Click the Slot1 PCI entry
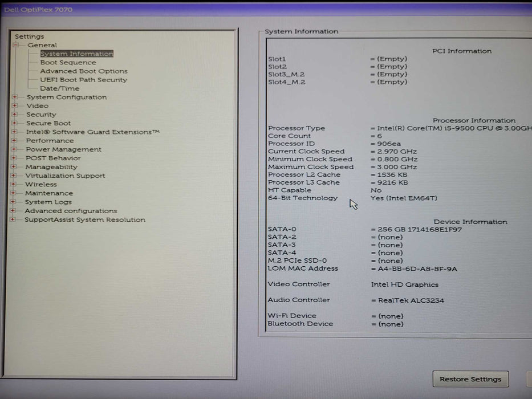The height and width of the screenshot is (399, 532). pyautogui.click(x=338, y=59)
